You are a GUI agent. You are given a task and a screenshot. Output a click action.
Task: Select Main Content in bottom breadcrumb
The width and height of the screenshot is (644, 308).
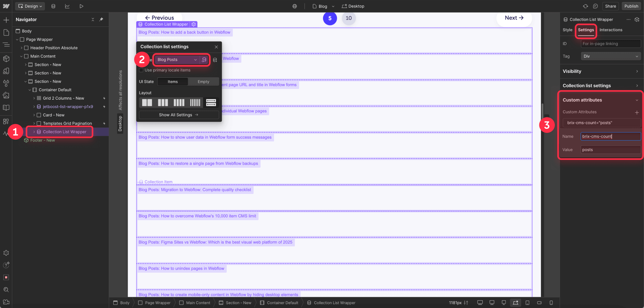(x=195, y=303)
